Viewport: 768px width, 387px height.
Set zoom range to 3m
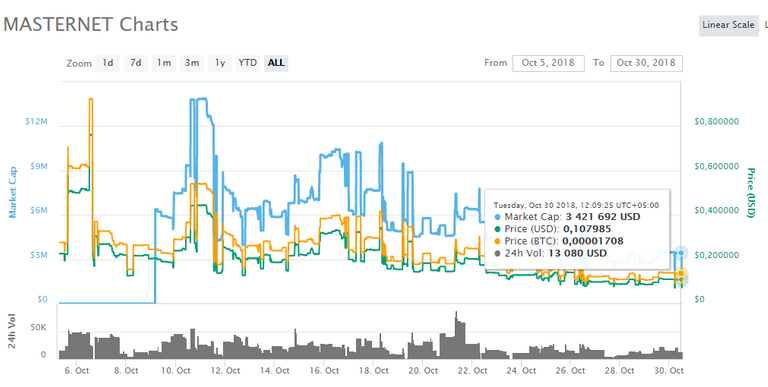[192, 63]
